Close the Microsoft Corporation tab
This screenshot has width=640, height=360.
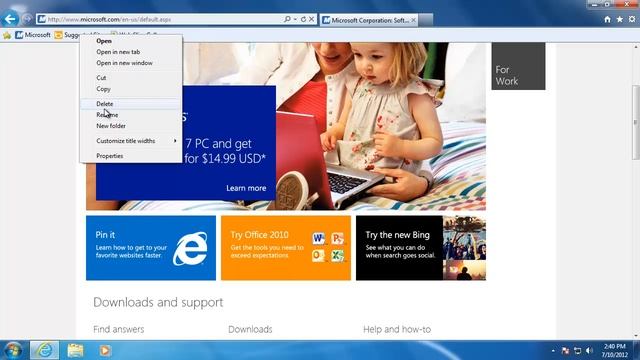[413, 20]
